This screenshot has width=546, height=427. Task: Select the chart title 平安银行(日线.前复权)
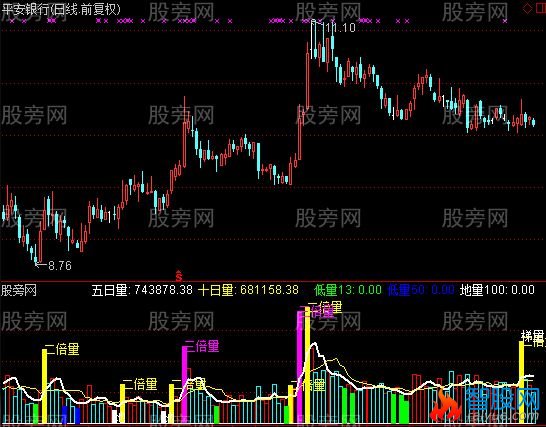tap(61, 9)
